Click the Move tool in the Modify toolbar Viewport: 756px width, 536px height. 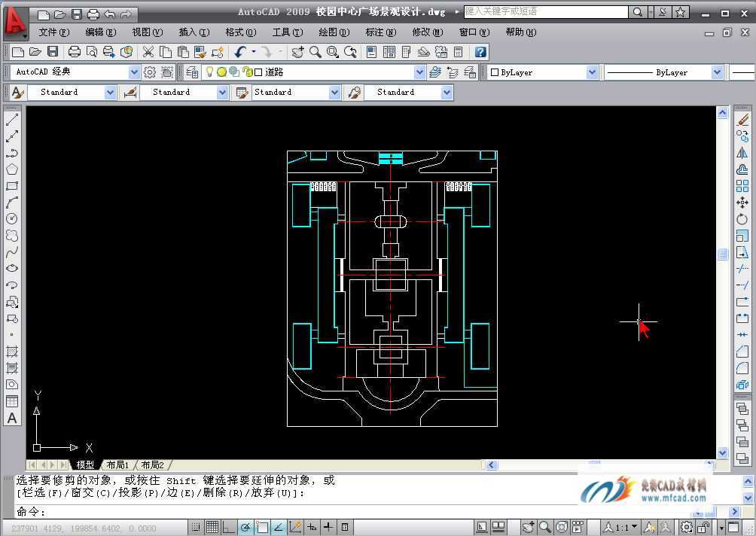[x=742, y=203]
